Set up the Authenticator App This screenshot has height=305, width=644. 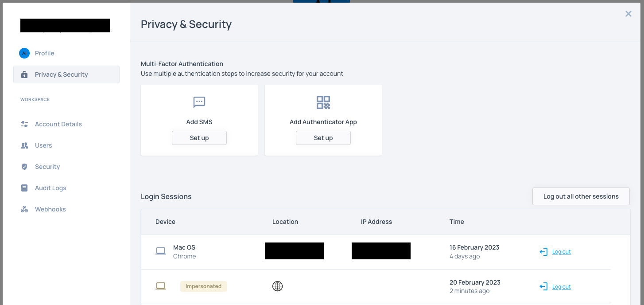click(323, 138)
